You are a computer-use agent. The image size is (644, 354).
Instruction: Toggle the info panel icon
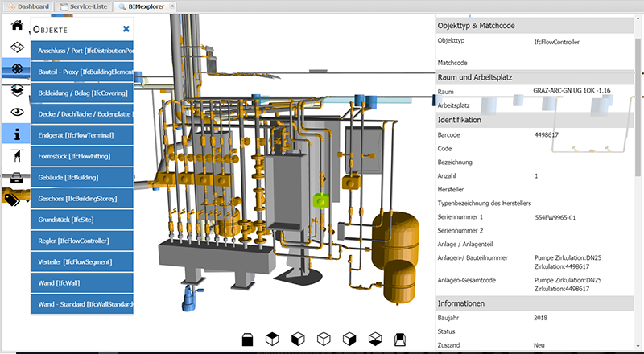pos(17,134)
